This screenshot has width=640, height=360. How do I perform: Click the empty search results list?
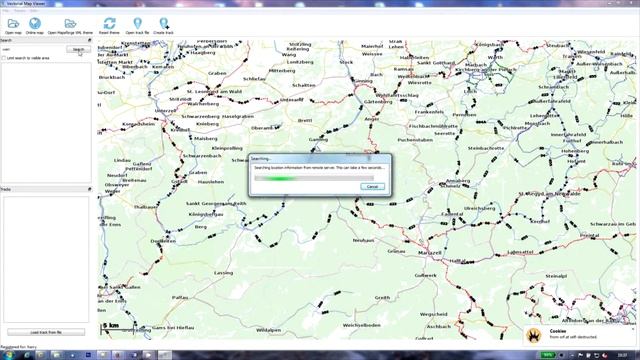pos(46,122)
